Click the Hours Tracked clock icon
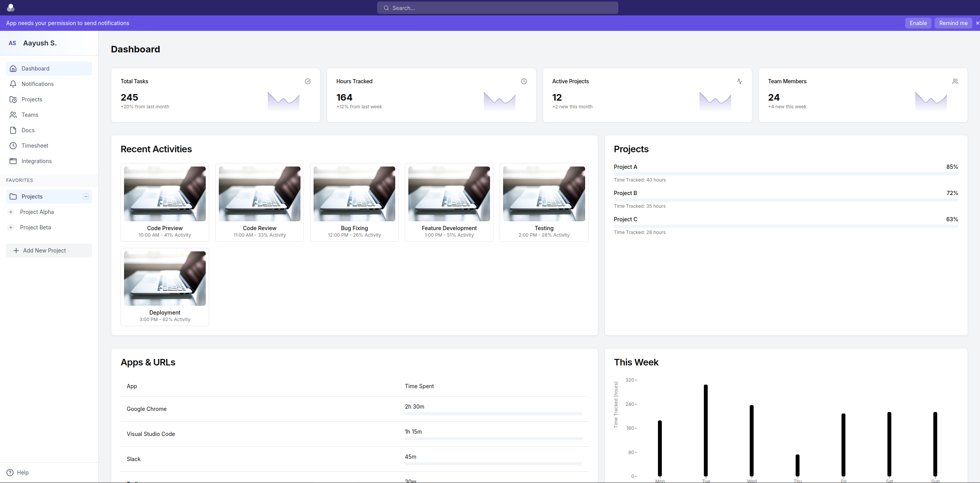 (x=524, y=81)
